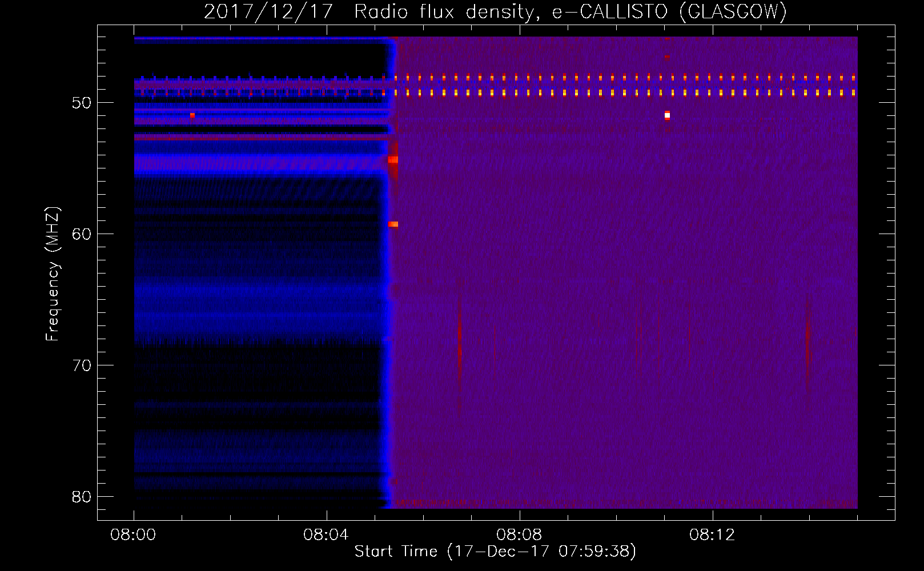
Task: Click the 08:00 time tick label
Action: (x=133, y=535)
